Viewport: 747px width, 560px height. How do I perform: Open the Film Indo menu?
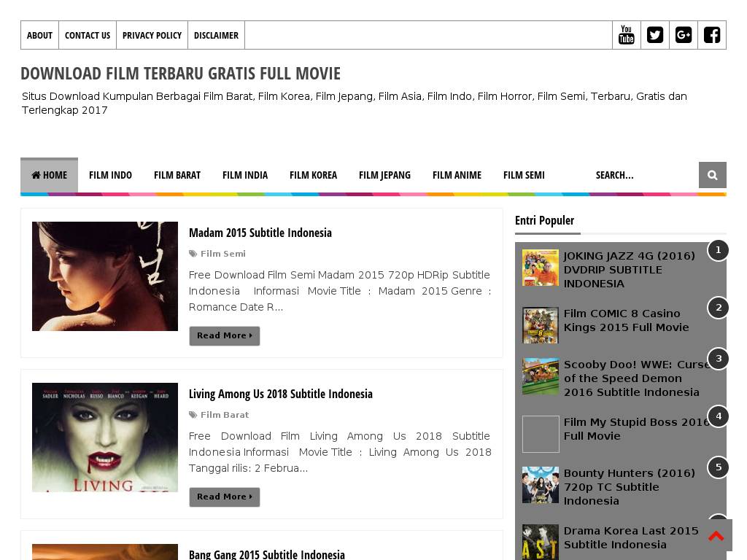[110, 175]
